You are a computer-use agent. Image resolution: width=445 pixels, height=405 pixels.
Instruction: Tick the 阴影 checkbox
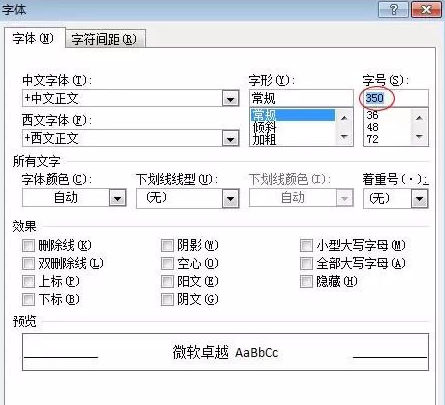pyautogui.click(x=167, y=246)
